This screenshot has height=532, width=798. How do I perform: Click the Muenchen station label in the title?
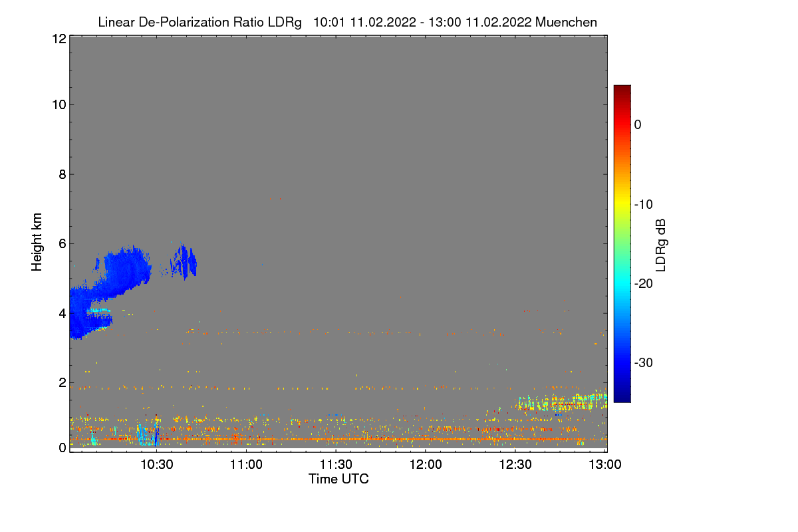pyautogui.click(x=566, y=22)
